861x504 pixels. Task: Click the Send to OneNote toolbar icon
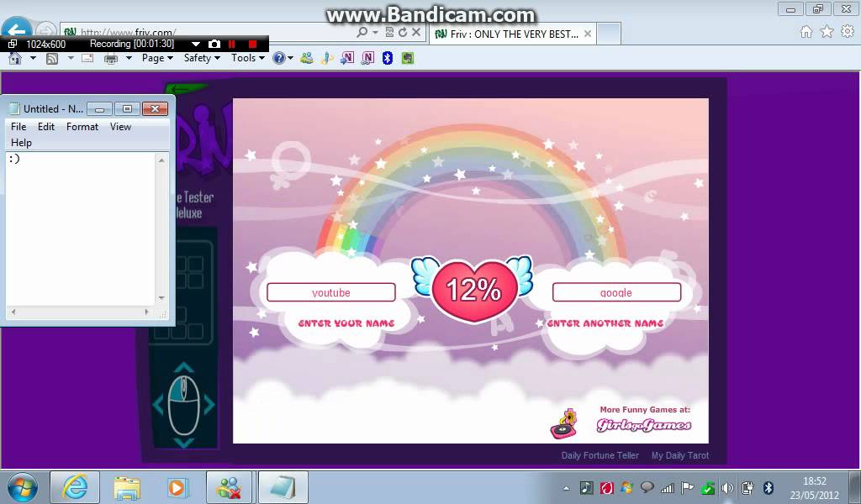[x=347, y=58]
